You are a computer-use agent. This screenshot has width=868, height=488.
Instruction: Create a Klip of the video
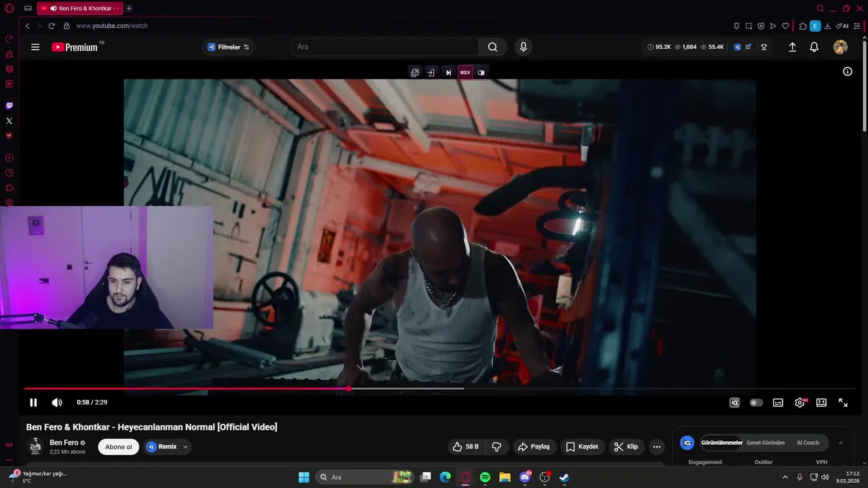click(626, 447)
